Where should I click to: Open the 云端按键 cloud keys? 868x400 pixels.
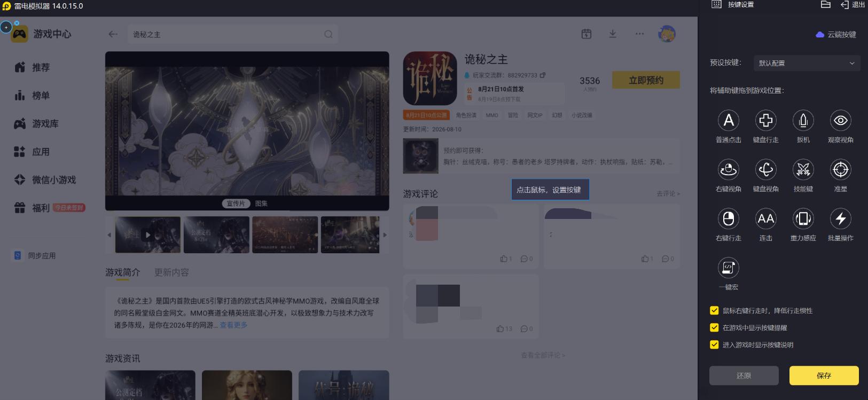[836, 35]
